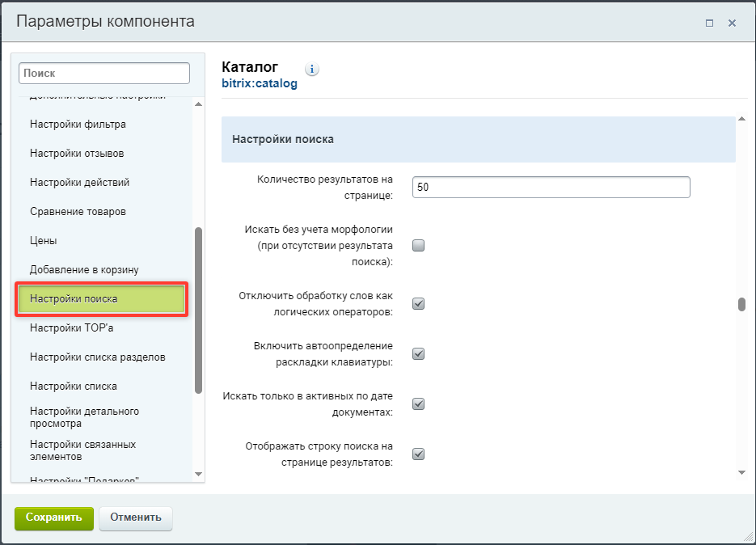Uncheck 'Искать только в активных по дате документах'
The width and height of the screenshot is (756, 545).
(419, 404)
